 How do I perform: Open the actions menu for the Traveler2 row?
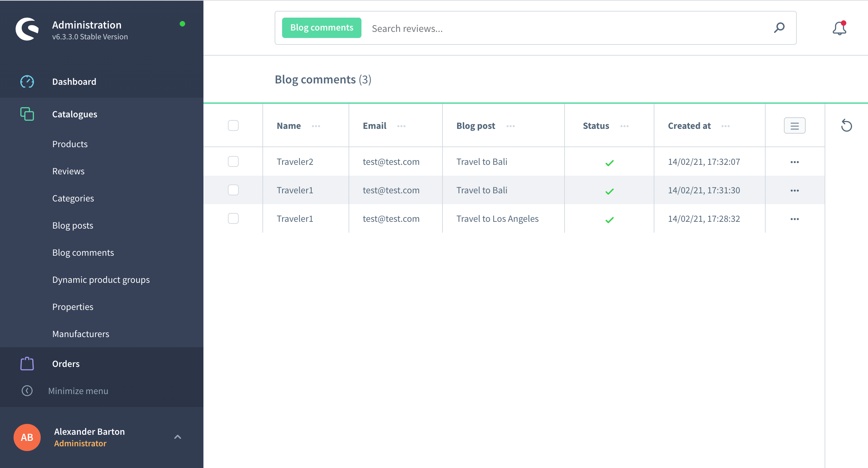tap(794, 162)
